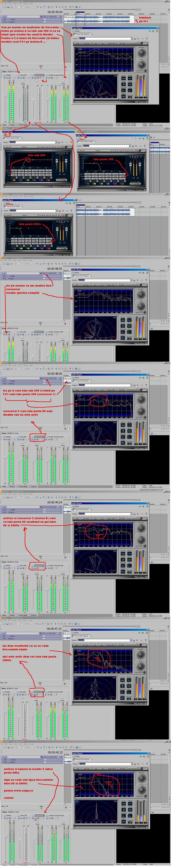Image resolution: width=171 pixels, height=868 pixels.
Task: Toggle Waves PAZ Analyzer checkbox in 00:00:47.15 screenshot
Action: [x=74, y=636]
